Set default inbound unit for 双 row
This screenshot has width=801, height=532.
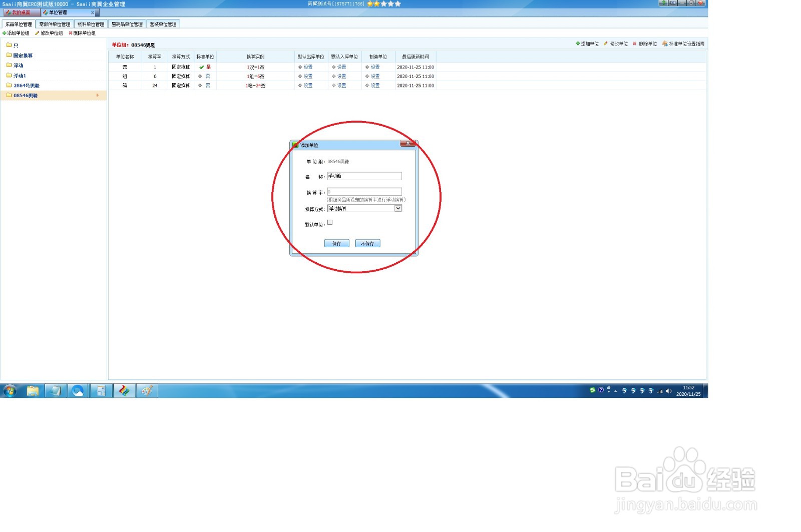pos(339,67)
